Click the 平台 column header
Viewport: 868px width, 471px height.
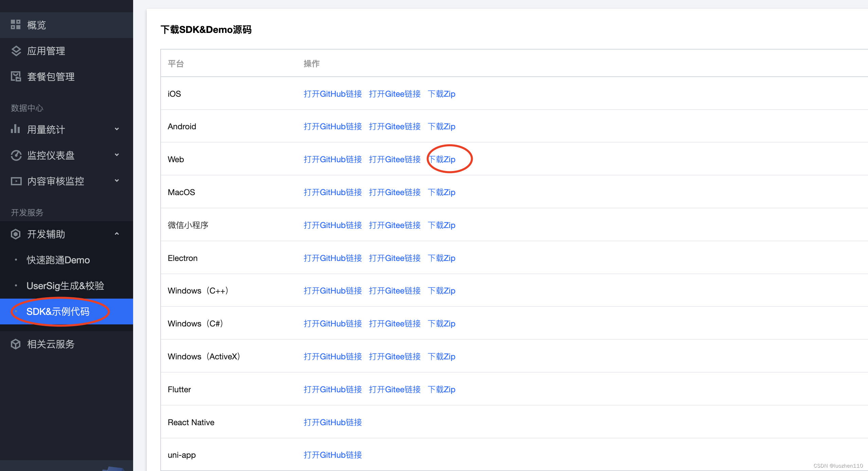(176, 64)
